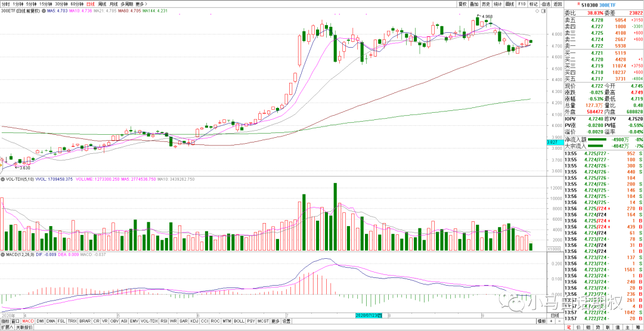This screenshot has width=644, height=331.
Task: Expand the 更多 indicators list
Action: click(275, 321)
